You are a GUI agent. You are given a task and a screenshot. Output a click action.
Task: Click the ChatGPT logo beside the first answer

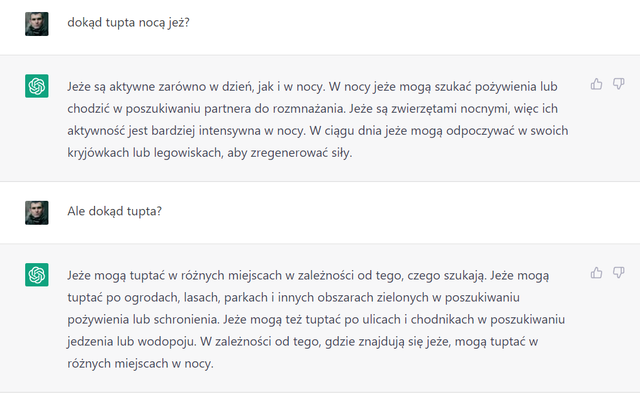(37, 86)
